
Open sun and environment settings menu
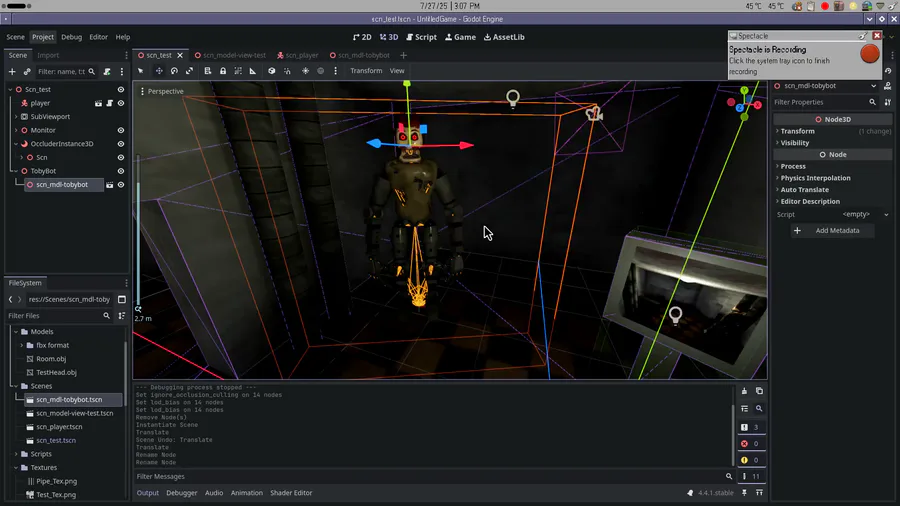click(336, 71)
